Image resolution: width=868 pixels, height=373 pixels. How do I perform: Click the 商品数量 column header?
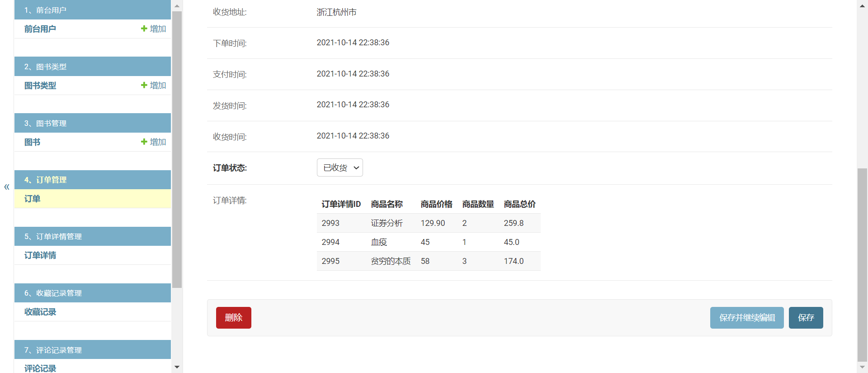coord(478,204)
